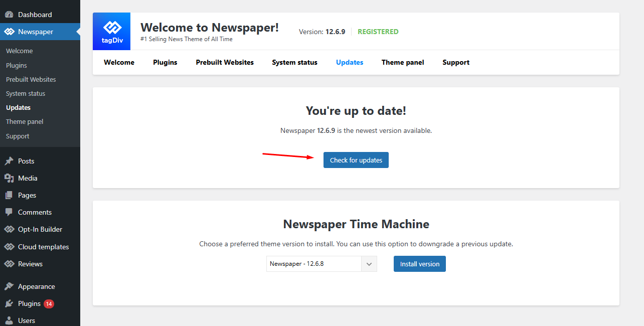
Task: Open the System status tab
Action: (x=295, y=62)
